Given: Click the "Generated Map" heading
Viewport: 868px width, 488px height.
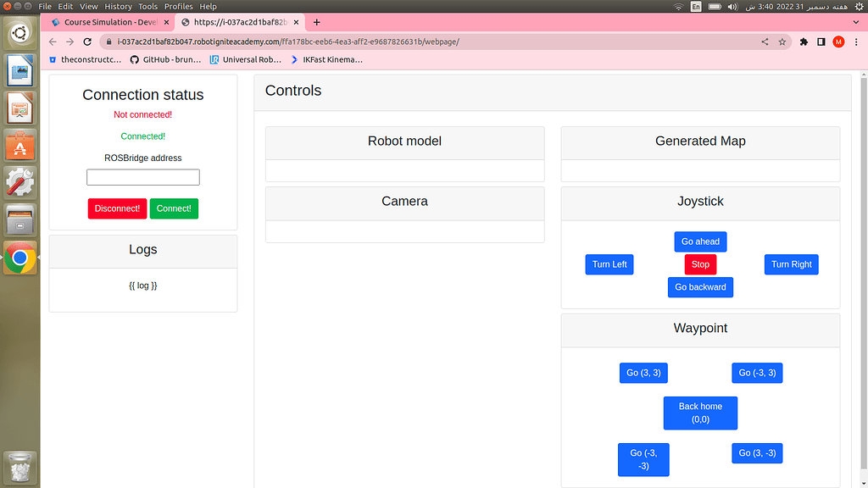Looking at the screenshot, I should click(700, 141).
